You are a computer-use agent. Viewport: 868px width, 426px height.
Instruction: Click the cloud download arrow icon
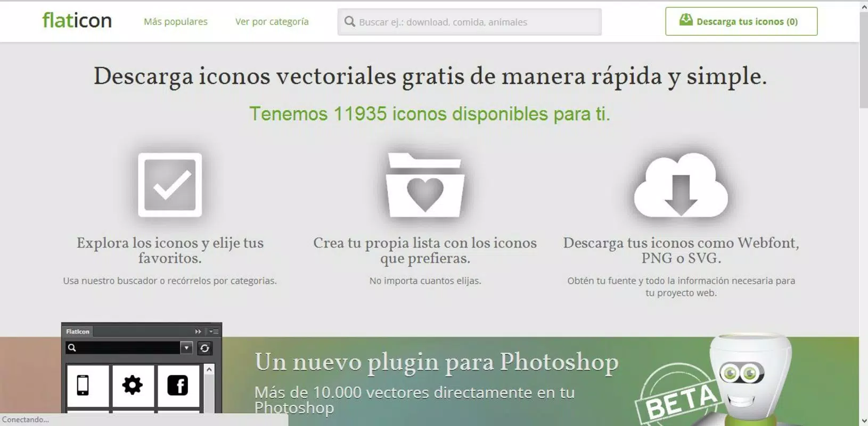681,185
